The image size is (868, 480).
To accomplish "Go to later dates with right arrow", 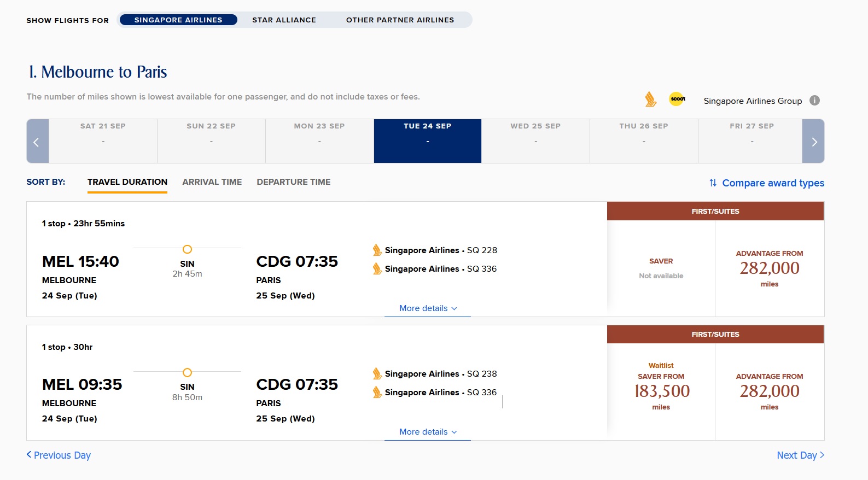I will 813,141.
